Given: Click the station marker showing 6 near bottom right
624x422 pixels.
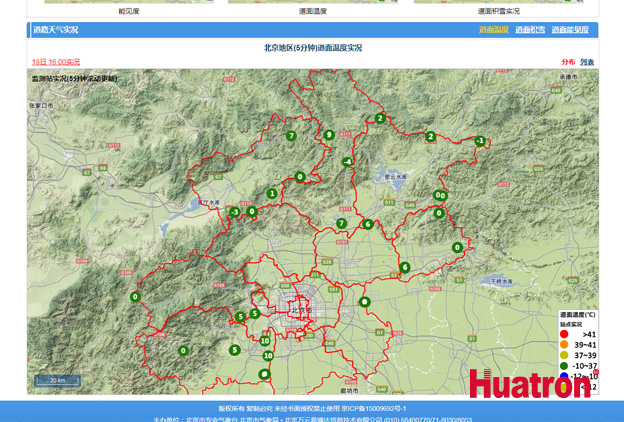Looking at the screenshot, I should pyautogui.click(x=405, y=267).
